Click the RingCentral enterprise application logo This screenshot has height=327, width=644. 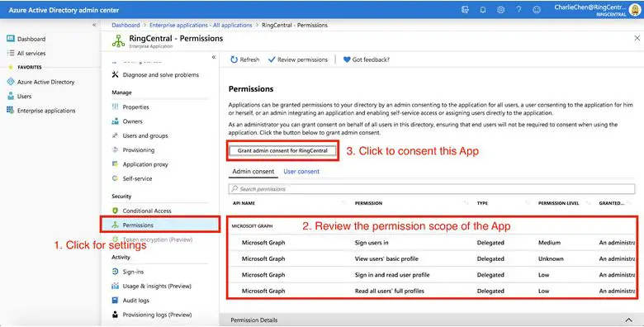118,40
